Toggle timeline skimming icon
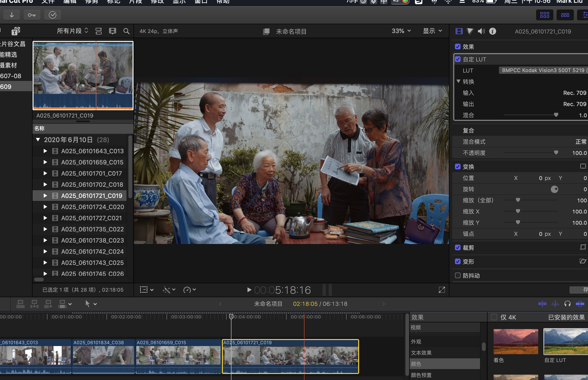 pyautogui.click(x=542, y=304)
